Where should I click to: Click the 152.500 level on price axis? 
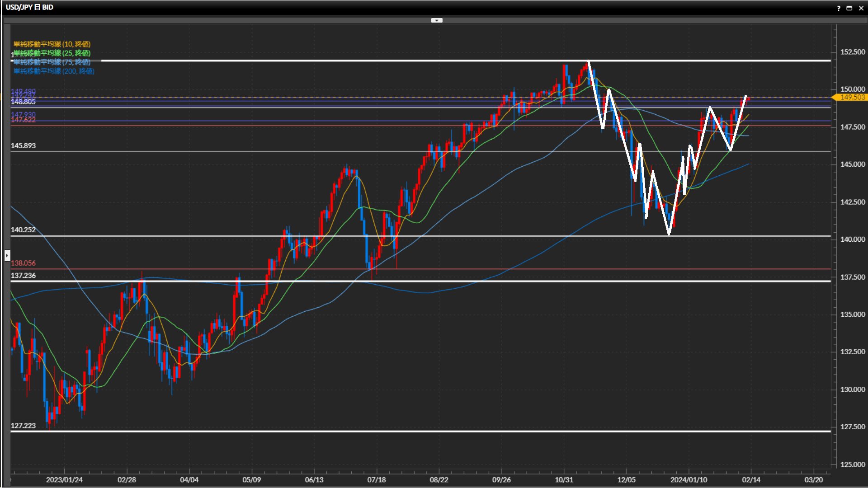click(x=852, y=52)
